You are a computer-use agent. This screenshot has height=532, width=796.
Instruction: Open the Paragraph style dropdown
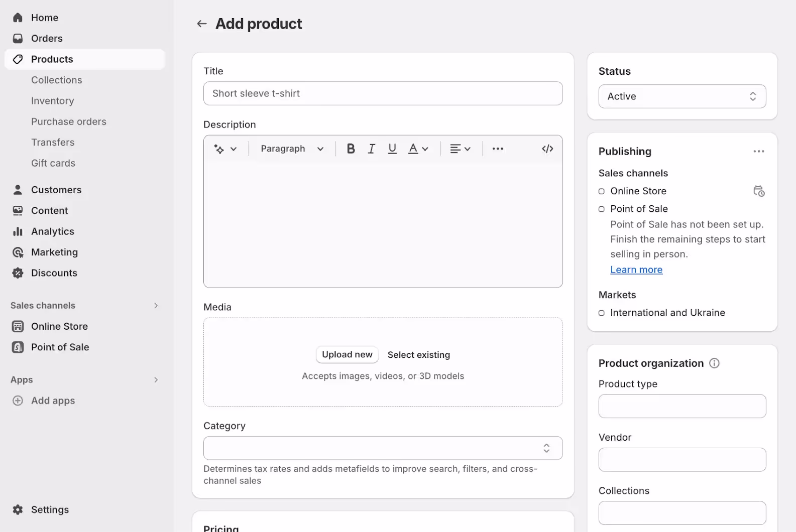tap(292, 149)
